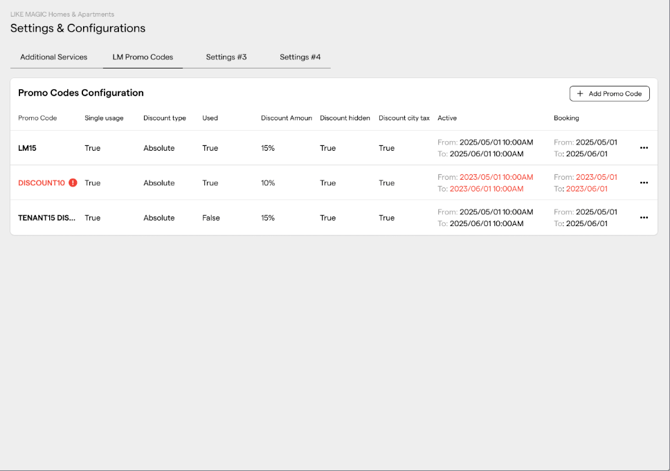This screenshot has width=670, height=471.
Task: Select the LM Promo Codes tab
Action: click(x=142, y=57)
